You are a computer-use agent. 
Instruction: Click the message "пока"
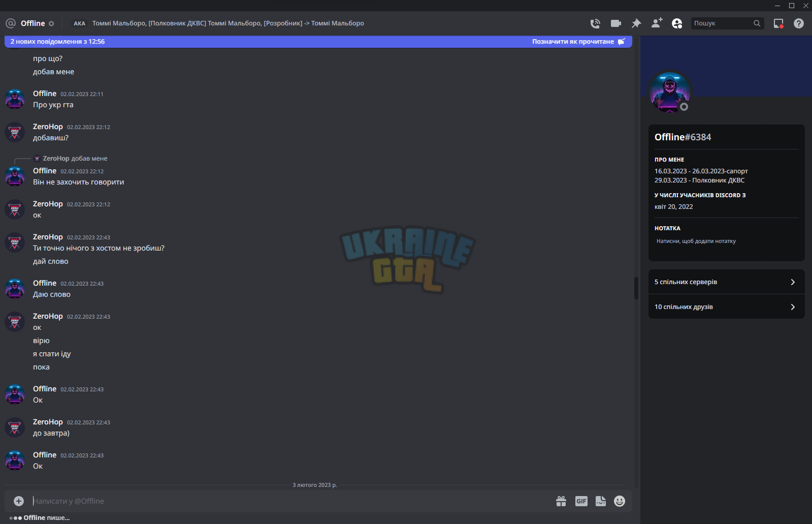click(41, 367)
